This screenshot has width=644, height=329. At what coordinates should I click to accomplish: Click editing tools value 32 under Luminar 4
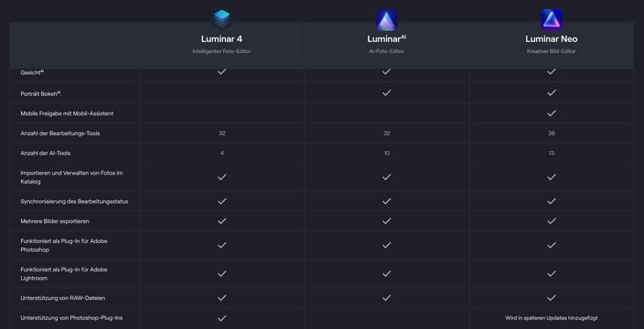(x=222, y=133)
